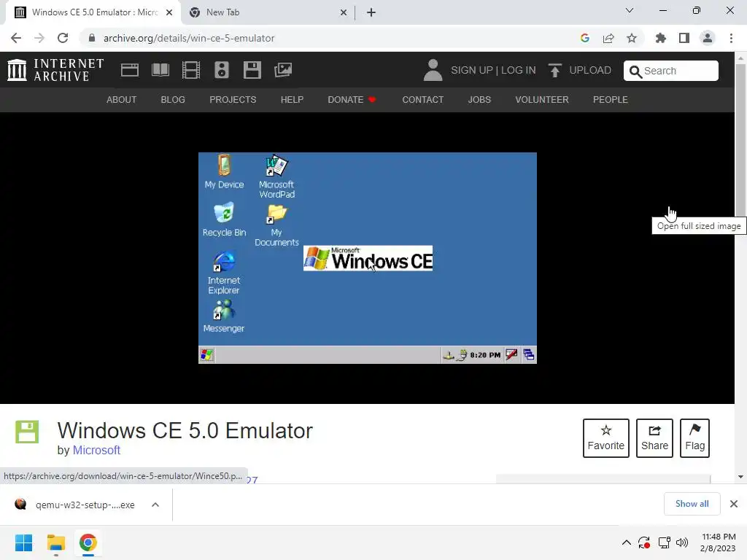Viewport: 747px width, 560px height.
Task: Click the network icon in system tray
Action: (664, 542)
